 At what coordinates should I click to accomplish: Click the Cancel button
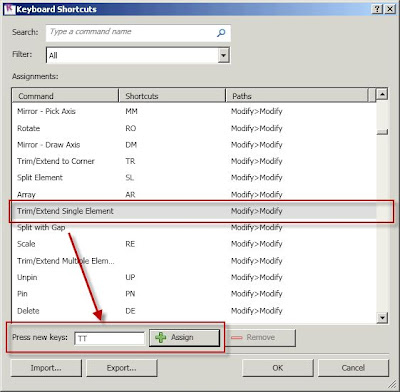point(353,368)
